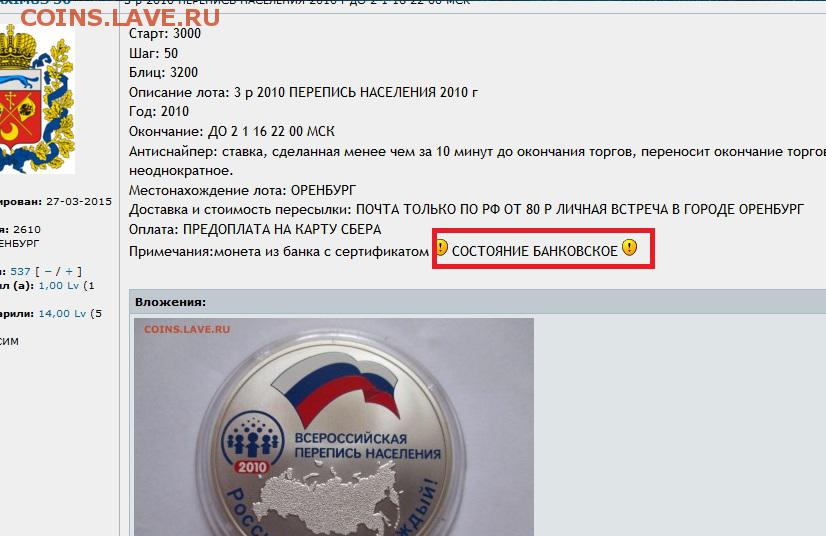Click the exclamation smiley after СОСТОЯНИЕ БАНКОВСКОЕ

click(x=630, y=247)
